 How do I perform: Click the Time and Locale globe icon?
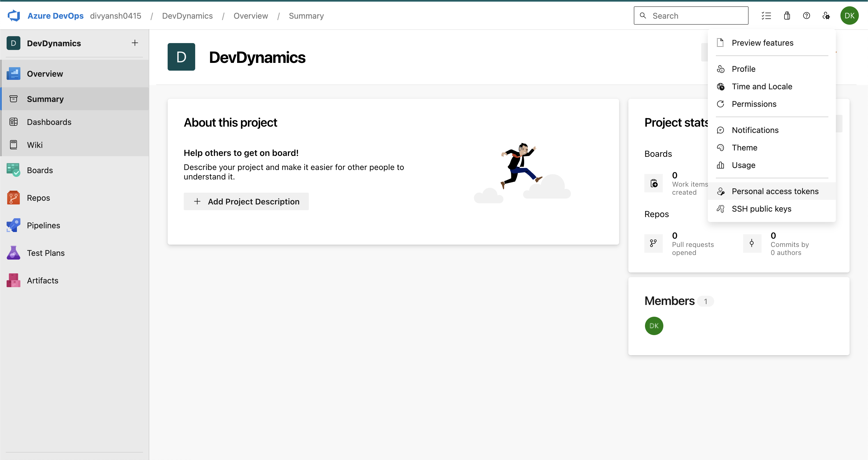(720, 87)
